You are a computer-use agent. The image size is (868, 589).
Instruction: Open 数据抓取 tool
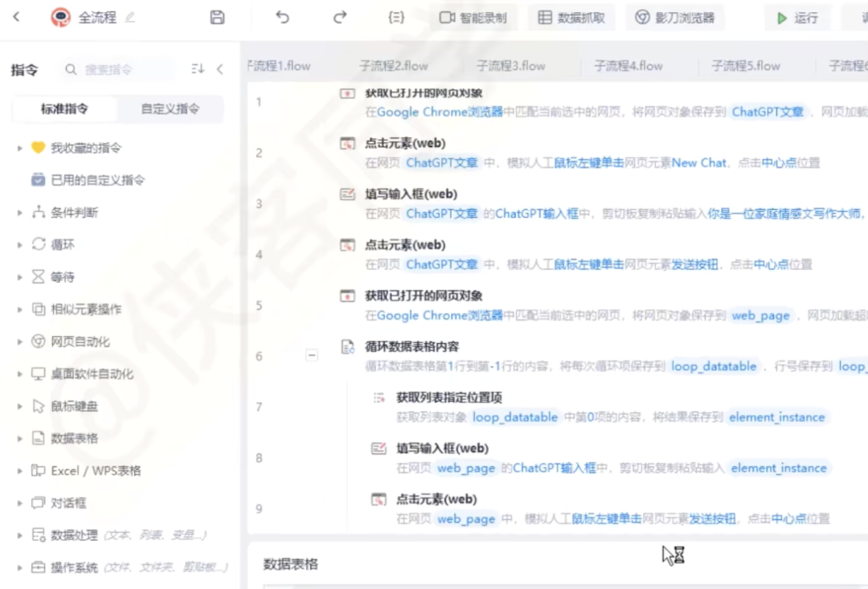572,18
